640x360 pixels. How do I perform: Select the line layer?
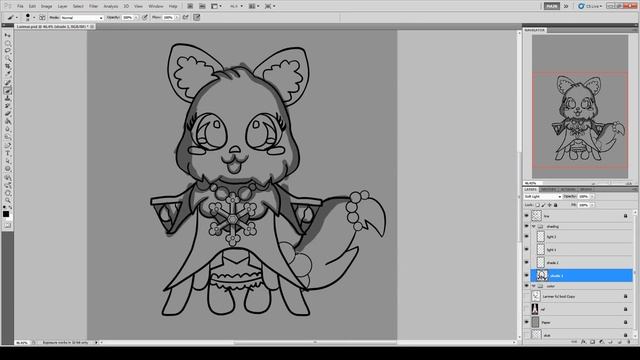click(582, 216)
